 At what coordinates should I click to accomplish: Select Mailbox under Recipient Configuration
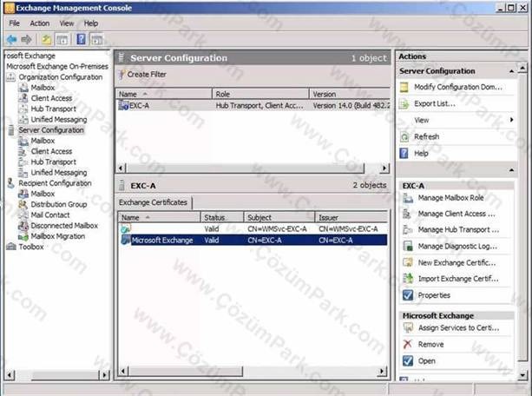point(43,194)
